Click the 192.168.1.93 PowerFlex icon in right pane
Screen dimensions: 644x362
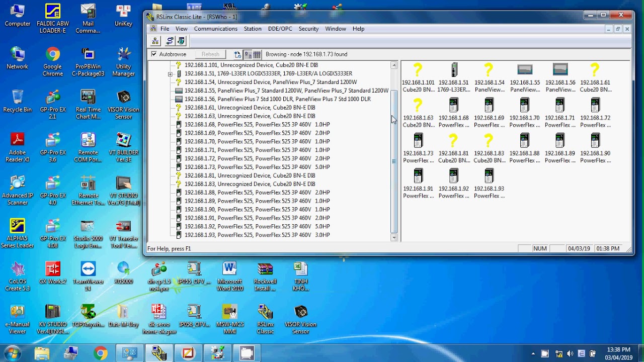[x=489, y=176]
